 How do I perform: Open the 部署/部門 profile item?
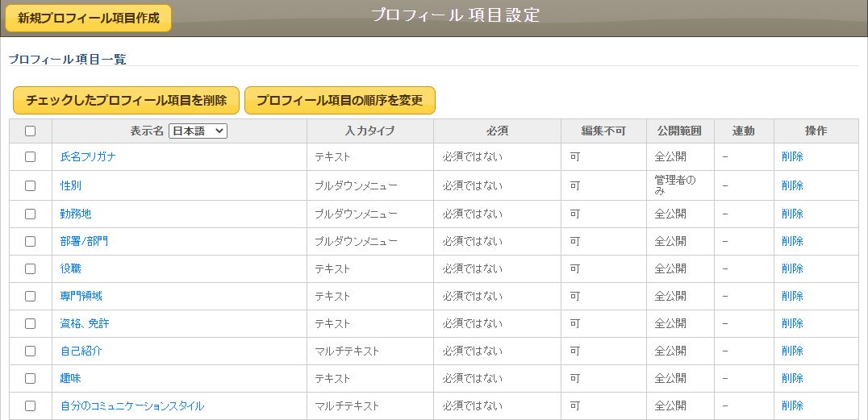click(x=84, y=241)
